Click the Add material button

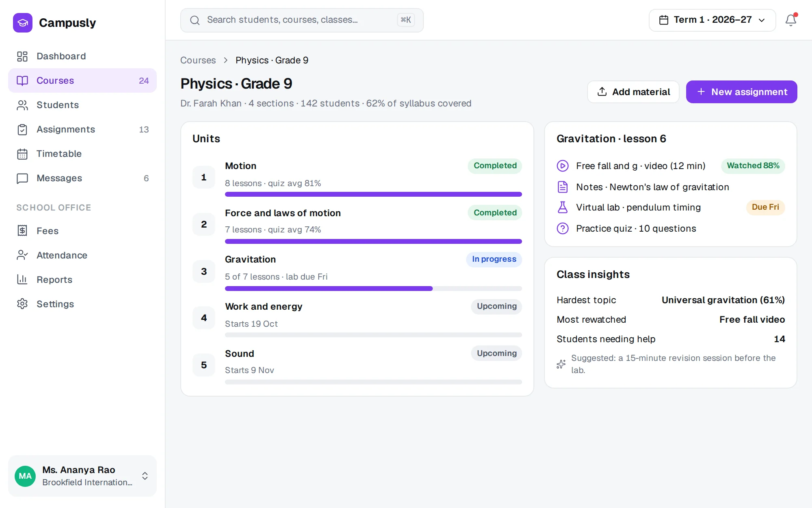[x=633, y=92]
